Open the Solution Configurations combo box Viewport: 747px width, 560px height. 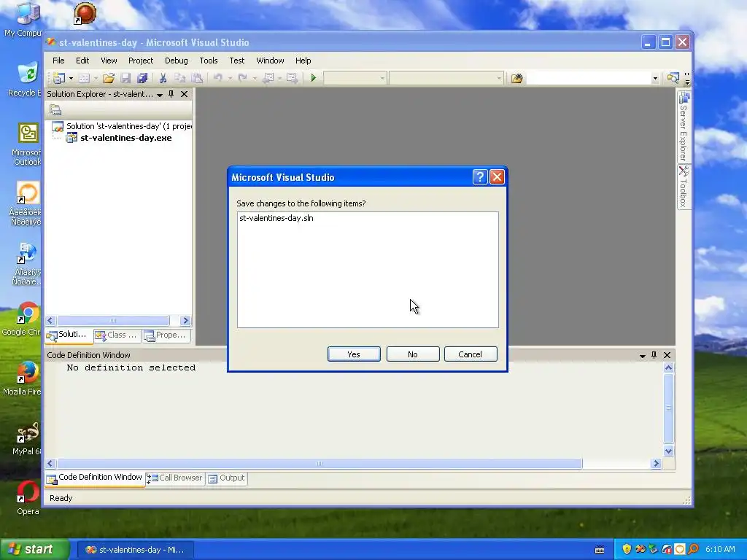coord(355,78)
